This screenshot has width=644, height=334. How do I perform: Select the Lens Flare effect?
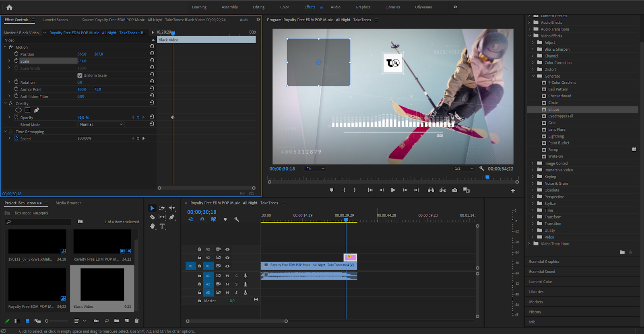tap(557, 130)
